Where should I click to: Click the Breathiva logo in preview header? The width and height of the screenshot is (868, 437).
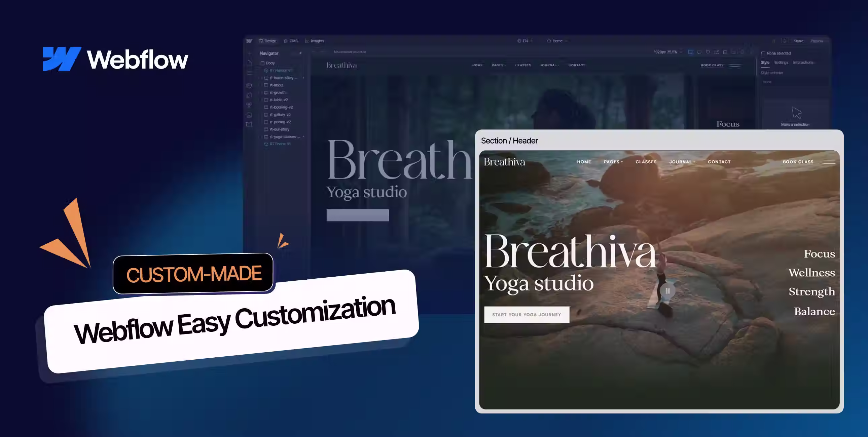click(x=504, y=162)
